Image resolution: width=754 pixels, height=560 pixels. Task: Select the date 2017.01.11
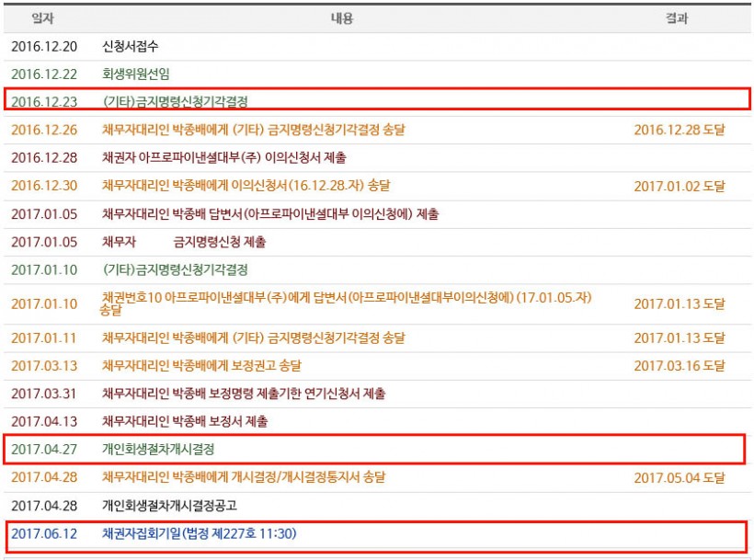pos(44,337)
